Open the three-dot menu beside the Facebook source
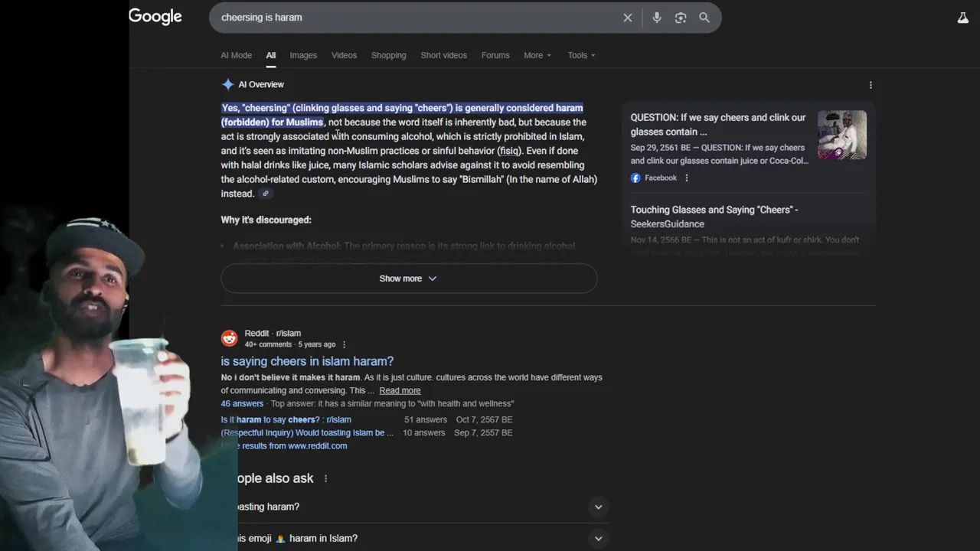This screenshot has width=980, height=551. click(687, 178)
